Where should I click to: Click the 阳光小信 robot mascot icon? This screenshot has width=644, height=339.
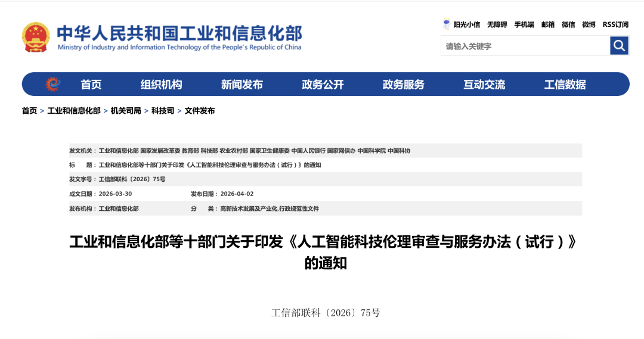(x=447, y=24)
